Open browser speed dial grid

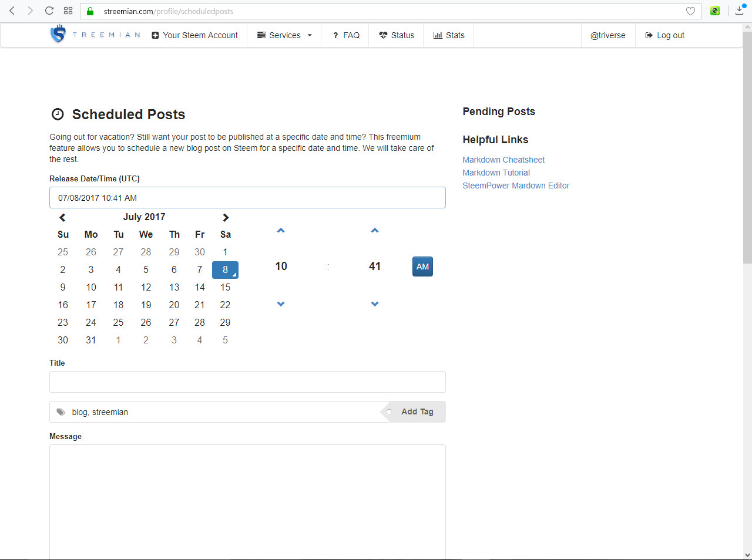coord(68,11)
